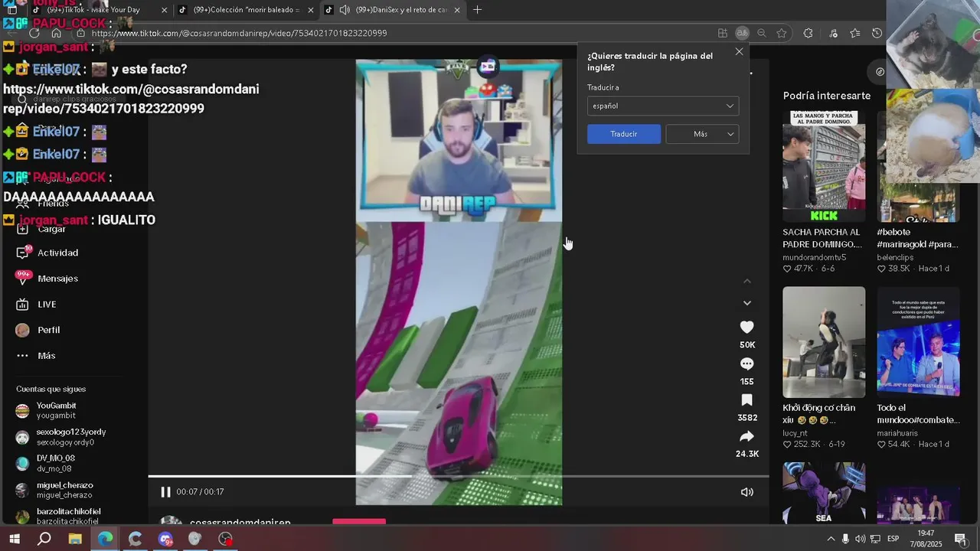Pause the video playback
Image resolution: width=980 pixels, height=551 pixels.
(165, 492)
